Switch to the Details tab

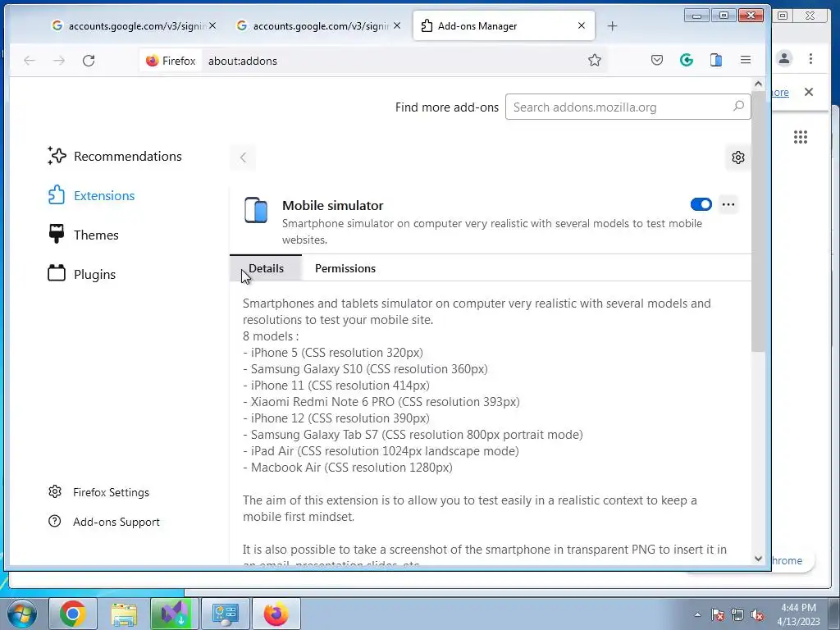(x=266, y=268)
